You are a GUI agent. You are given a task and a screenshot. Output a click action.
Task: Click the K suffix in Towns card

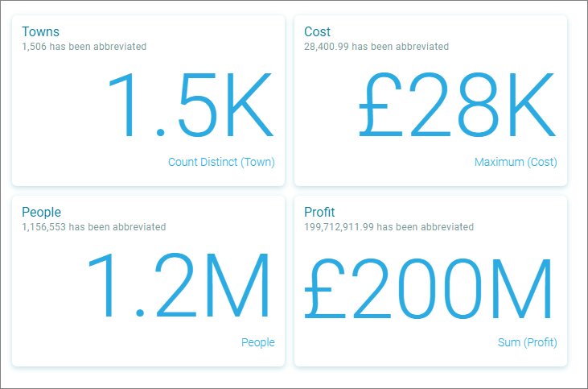(249, 104)
